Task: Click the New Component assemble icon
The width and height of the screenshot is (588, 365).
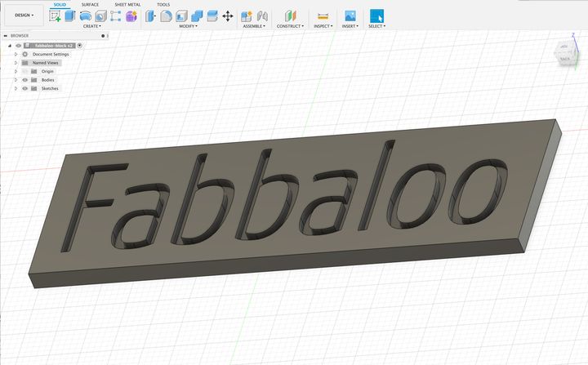Action: 247,16
